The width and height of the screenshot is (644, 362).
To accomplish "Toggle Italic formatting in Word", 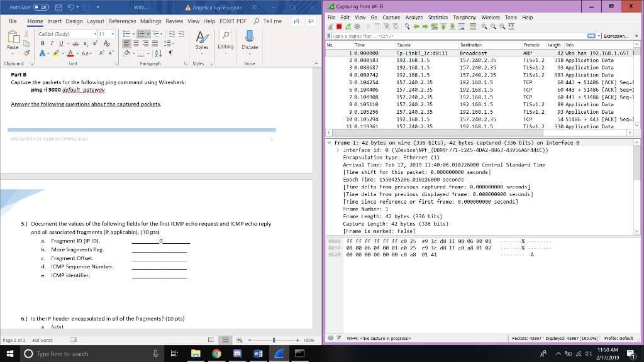I will pyautogui.click(x=52, y=43).
